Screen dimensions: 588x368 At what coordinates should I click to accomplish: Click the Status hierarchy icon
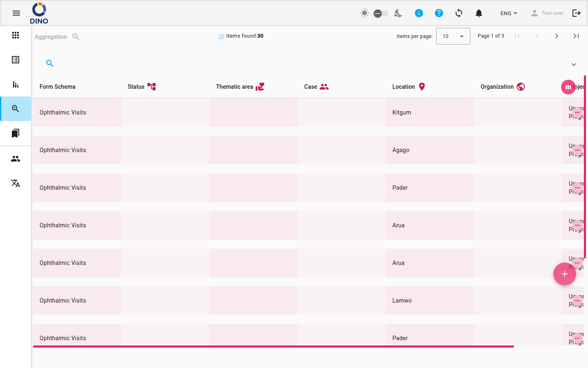[151, 87]
